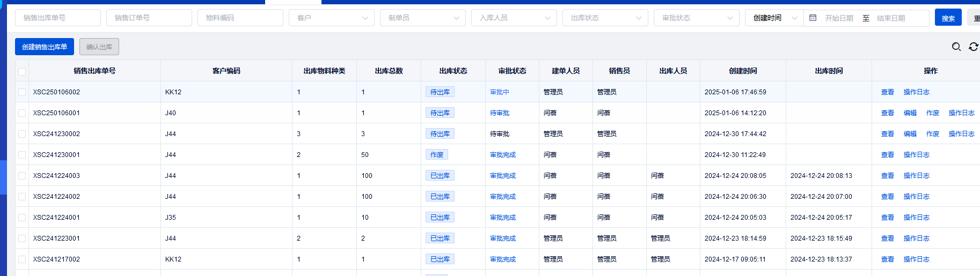The image size is (980, 276).
Task: Check the row XSC250106001
Action: tap(22, 113)
